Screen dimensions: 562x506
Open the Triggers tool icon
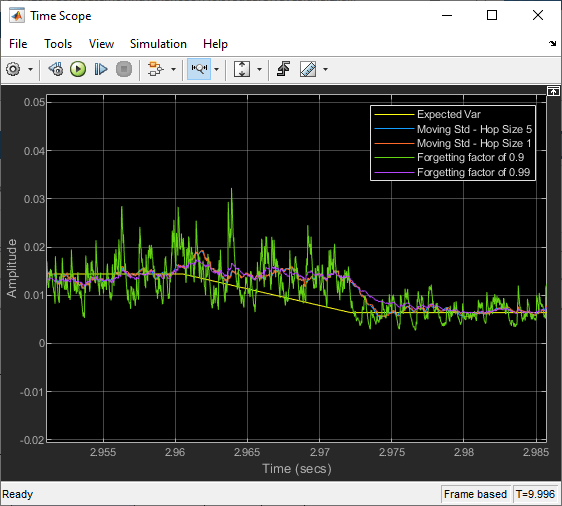[x=283, y=69]
